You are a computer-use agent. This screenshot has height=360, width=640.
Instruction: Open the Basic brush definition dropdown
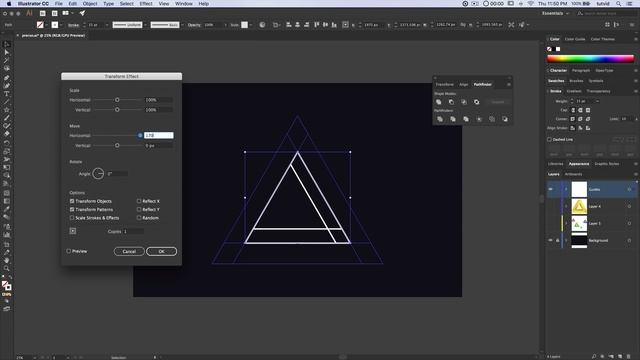tap(182, 25)
